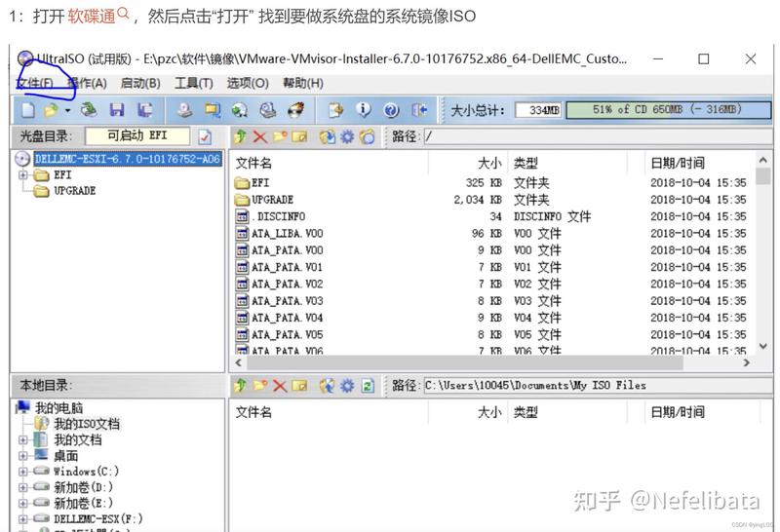Click the gear Properties icon in the image pane toolbar

coord(347,136)
